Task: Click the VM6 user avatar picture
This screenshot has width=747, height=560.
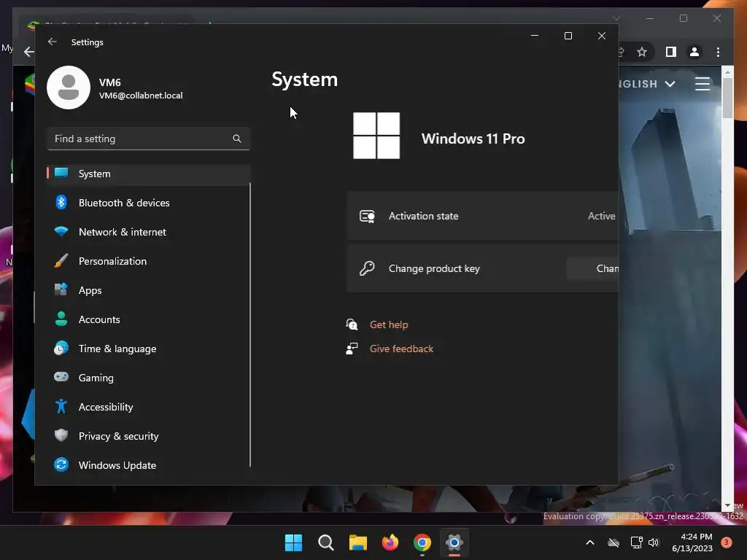Action: [69, 87]
